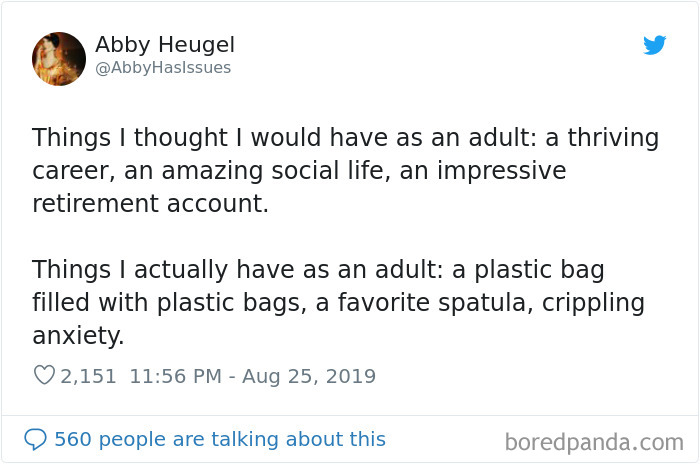Click the blue speech bubble reply icon

click(x=35, y=439)
